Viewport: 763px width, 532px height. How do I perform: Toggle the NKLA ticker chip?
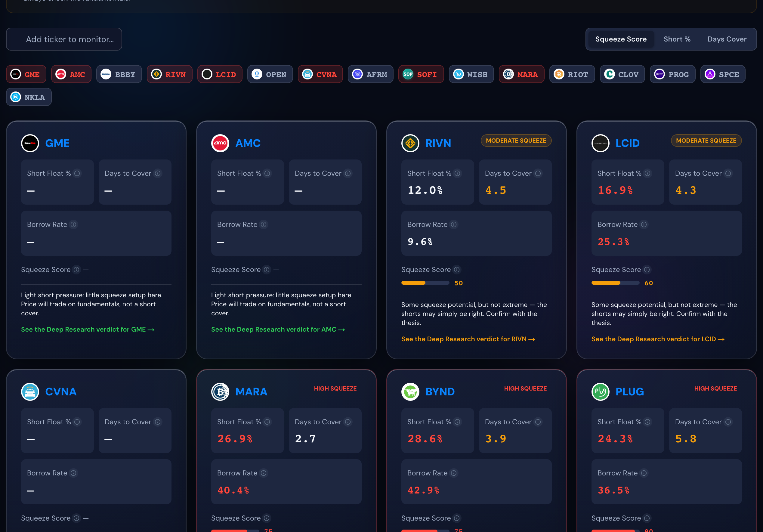[29, 97]
